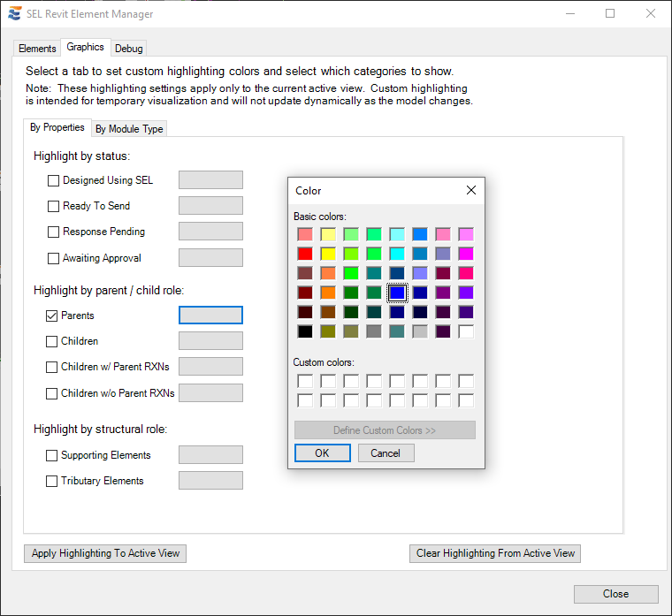Select the dark red swatch in fourth row
The image size is (672, 616).
tap(305, 293)
